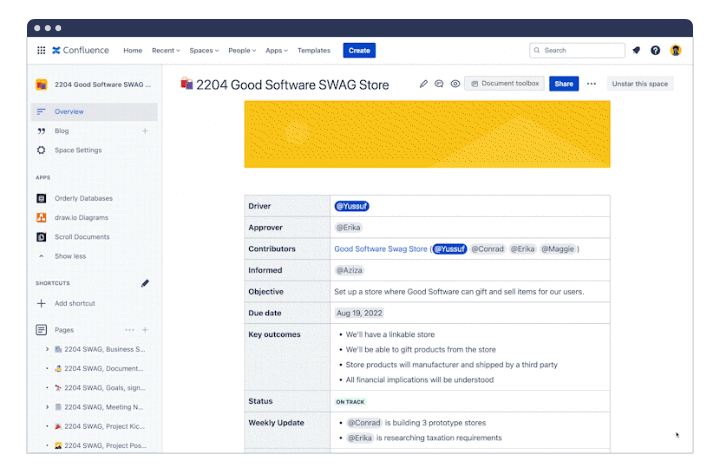Click Unstar this space button
Viewport: 720px width, 471px height.
click(640, 84)
